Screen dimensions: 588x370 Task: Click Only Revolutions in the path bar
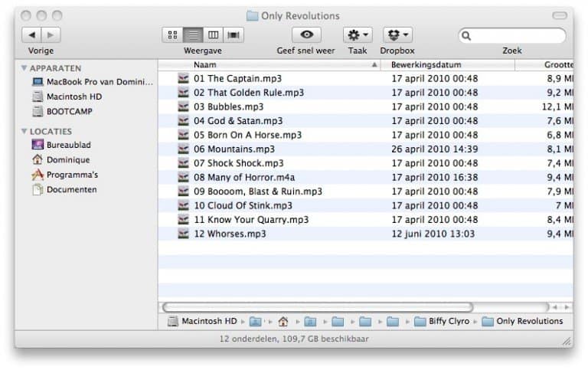pyautogui.click(x=522, y=322)
